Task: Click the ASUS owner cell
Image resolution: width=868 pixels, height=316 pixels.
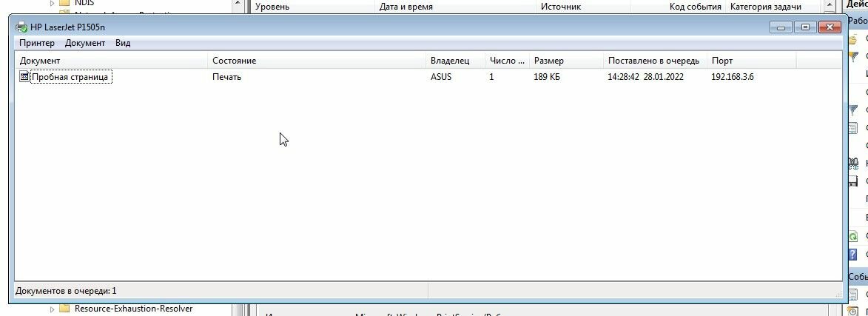Action: click(x=440, y=77)
